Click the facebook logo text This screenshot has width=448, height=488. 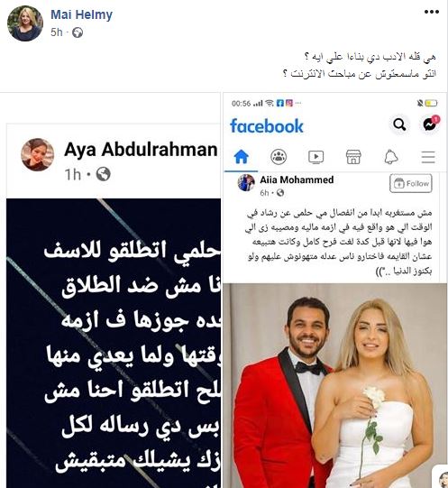click(x=267, y=126)
